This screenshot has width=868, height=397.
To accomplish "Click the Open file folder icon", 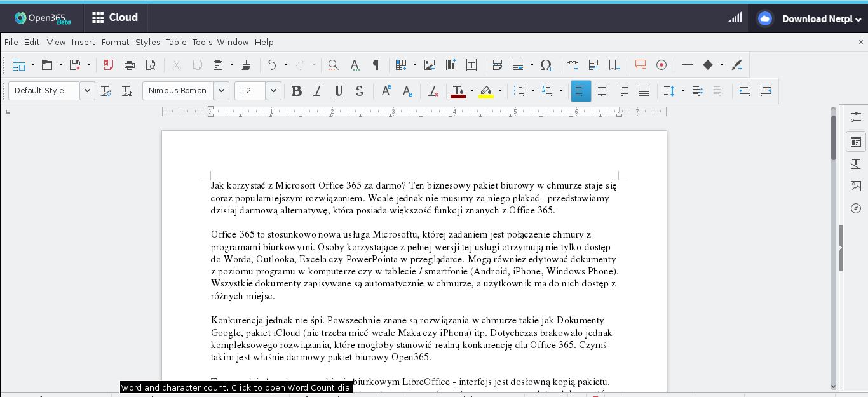I will click(47, 65).
